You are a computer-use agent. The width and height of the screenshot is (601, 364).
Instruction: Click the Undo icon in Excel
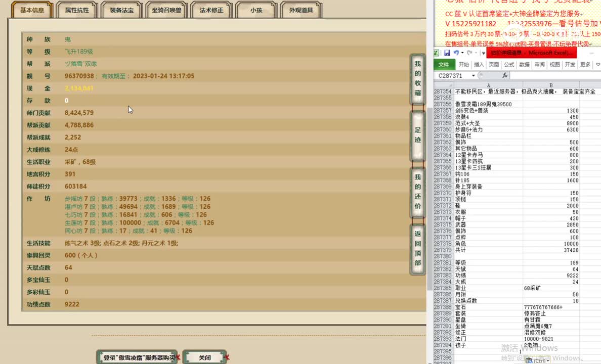click(457, 53)
